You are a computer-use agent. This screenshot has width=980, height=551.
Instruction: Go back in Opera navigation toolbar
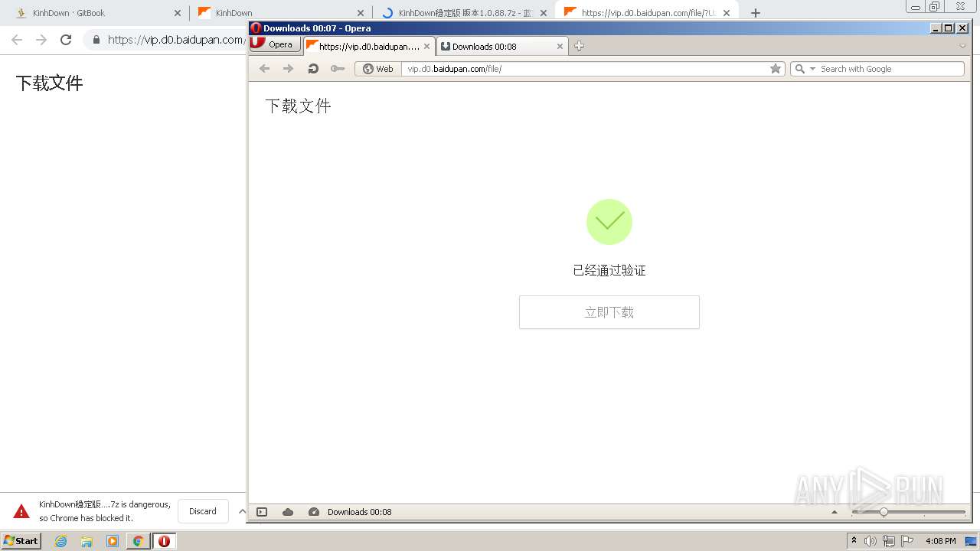click(x=264, y=69)
